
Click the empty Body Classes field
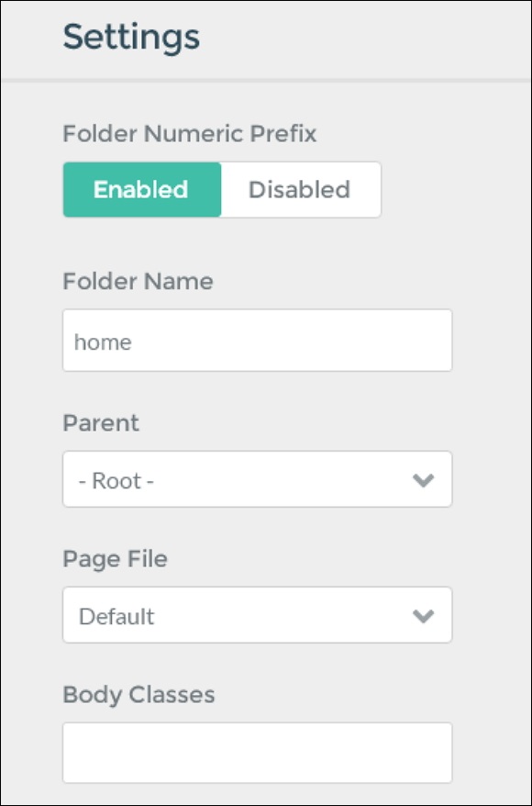coord(257,752)
